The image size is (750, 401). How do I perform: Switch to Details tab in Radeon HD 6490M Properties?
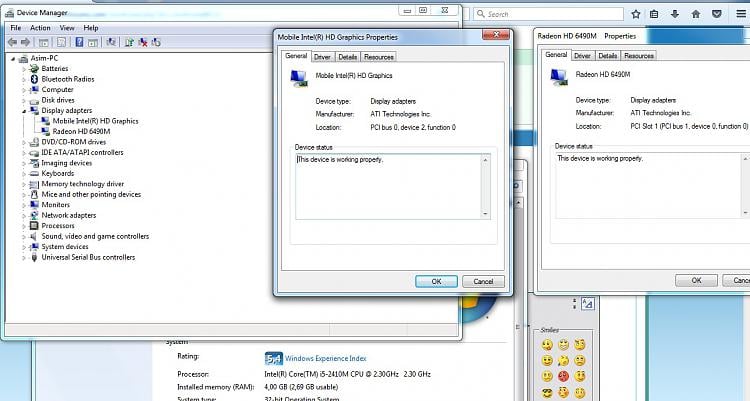[607, 56]
